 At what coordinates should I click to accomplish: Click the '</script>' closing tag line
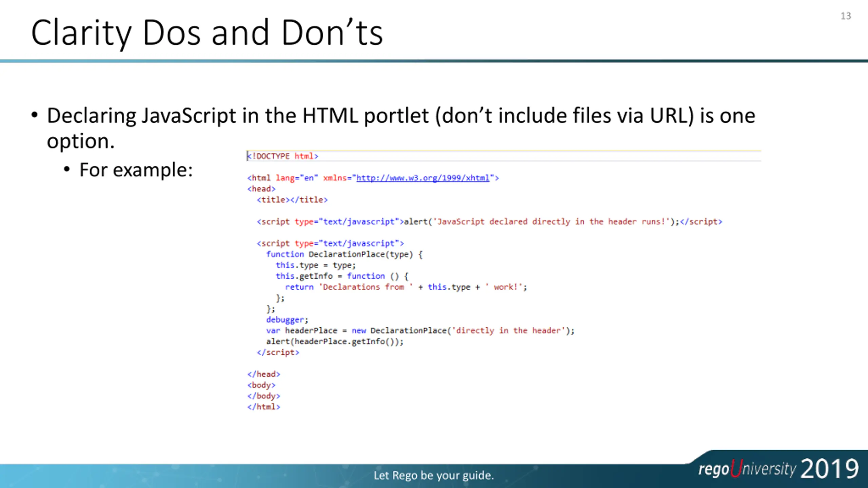click(x=278, y=352)
